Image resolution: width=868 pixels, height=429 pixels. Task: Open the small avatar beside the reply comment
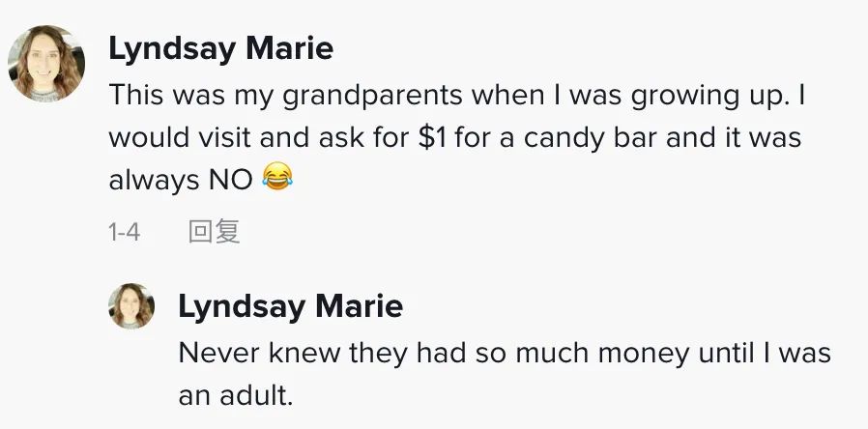[131, 306]
